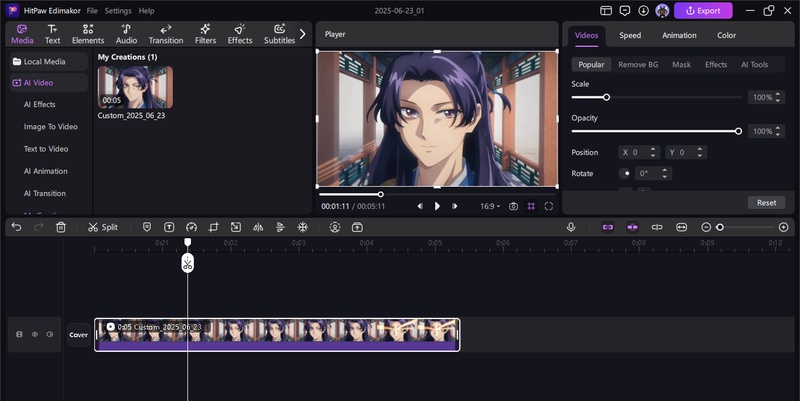Toggle the purple grid overlay in player
This screenshot has height=401, width=800.
[x=531, y=206]
